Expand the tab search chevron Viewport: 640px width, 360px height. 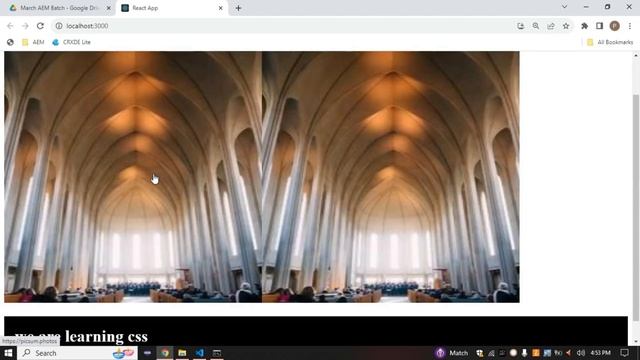tap(564, 7)
